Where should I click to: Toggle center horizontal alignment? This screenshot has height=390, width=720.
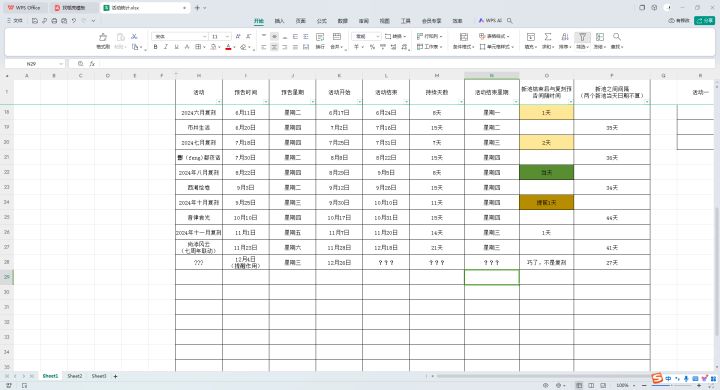coord(274,47)
